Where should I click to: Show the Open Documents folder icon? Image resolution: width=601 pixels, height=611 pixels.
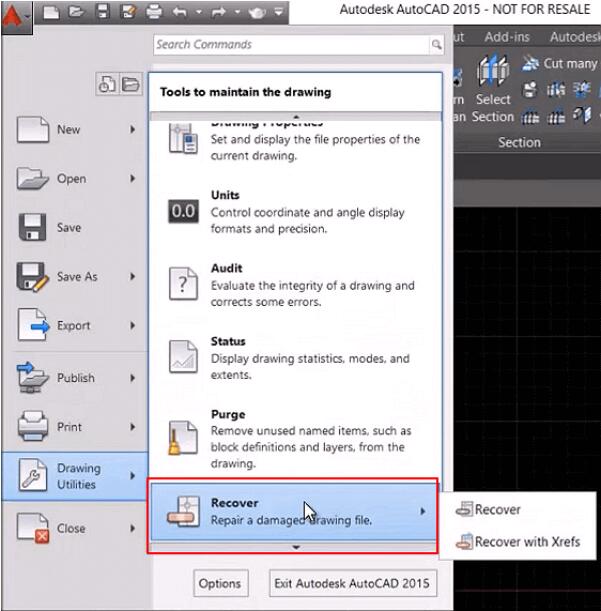pyautogui.click(x=130, y=84)
